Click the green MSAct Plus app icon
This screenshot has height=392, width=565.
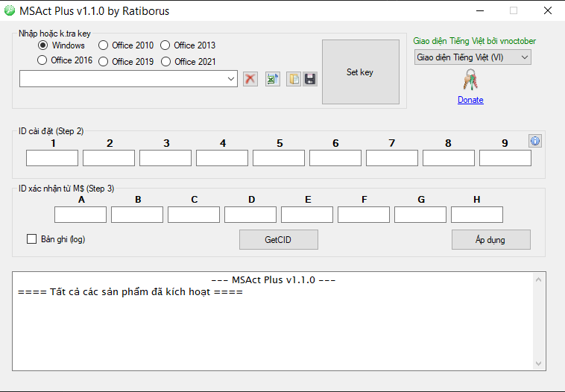[10, 11]
